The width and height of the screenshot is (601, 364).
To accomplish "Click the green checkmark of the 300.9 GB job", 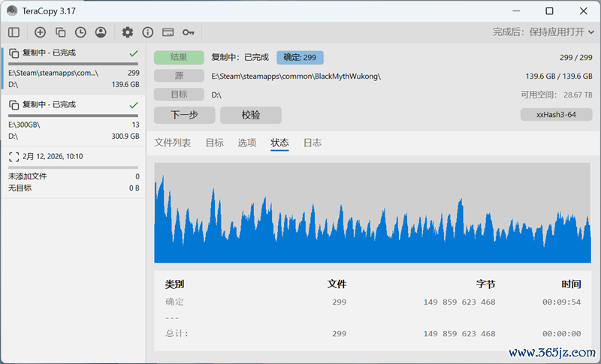I will [134, 104].
